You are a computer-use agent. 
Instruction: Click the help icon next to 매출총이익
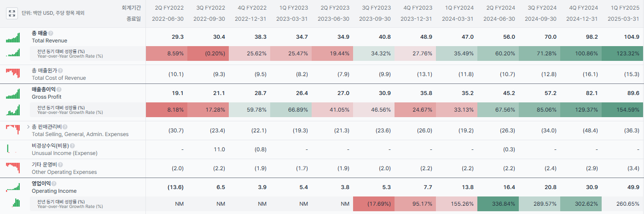59,89
